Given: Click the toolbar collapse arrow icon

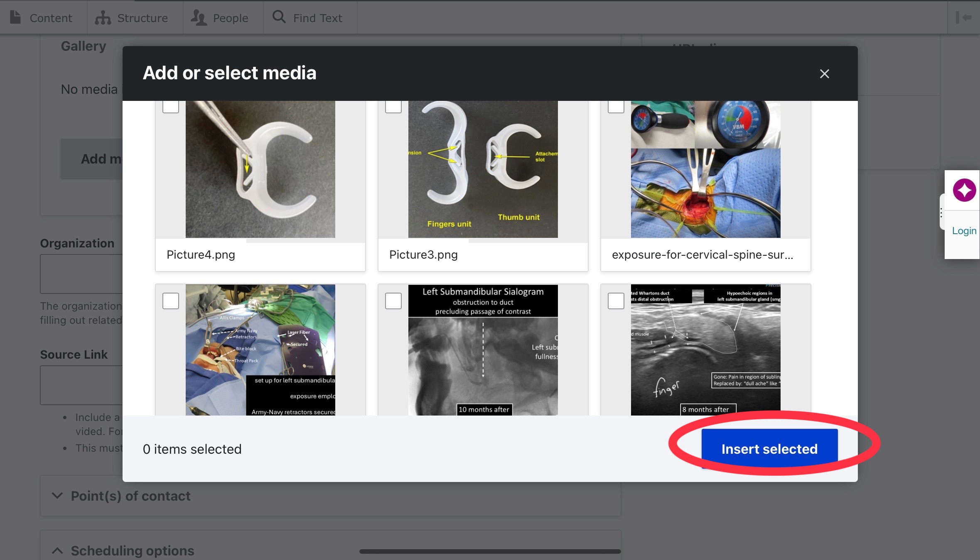Looking at the screenshot, I should click(x=963, y=17).
